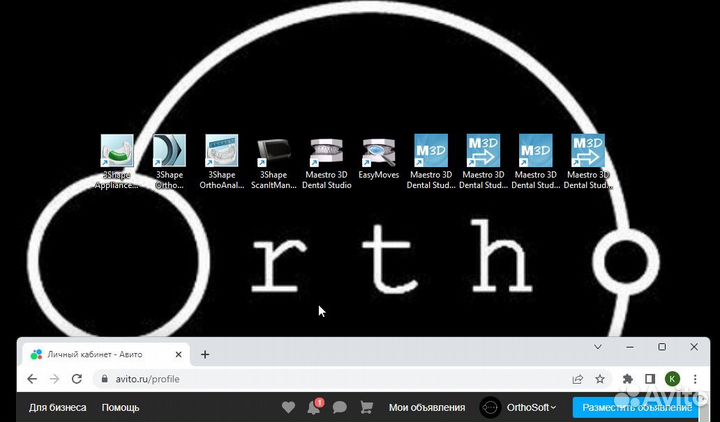Open the Chrome three-dot menu
Viewport: 720px width, 422px height.
(x=696, y=379)
